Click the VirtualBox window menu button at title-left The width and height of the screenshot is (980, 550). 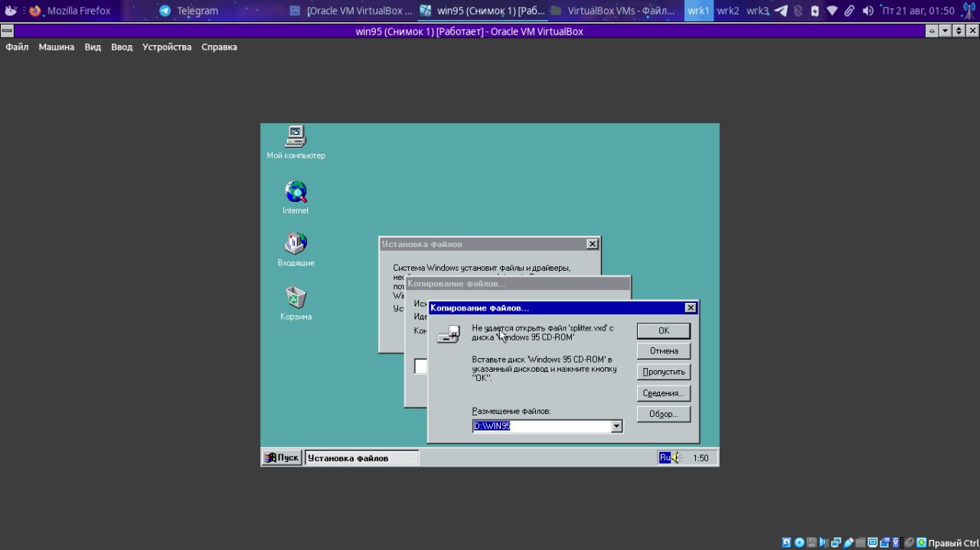click(6, 31)
